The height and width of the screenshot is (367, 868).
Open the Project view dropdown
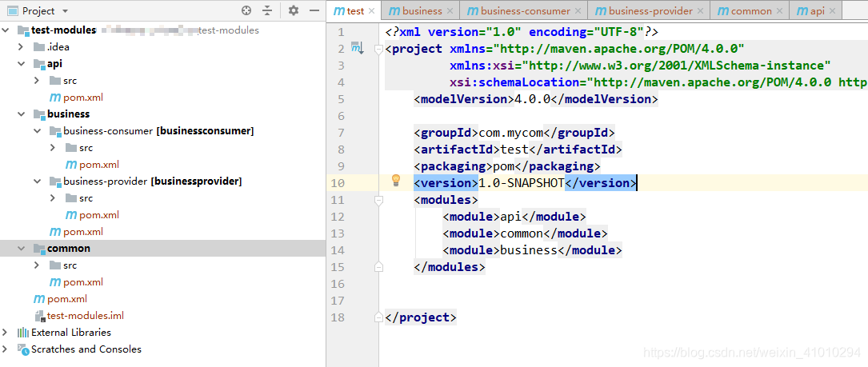coord(65,11)
